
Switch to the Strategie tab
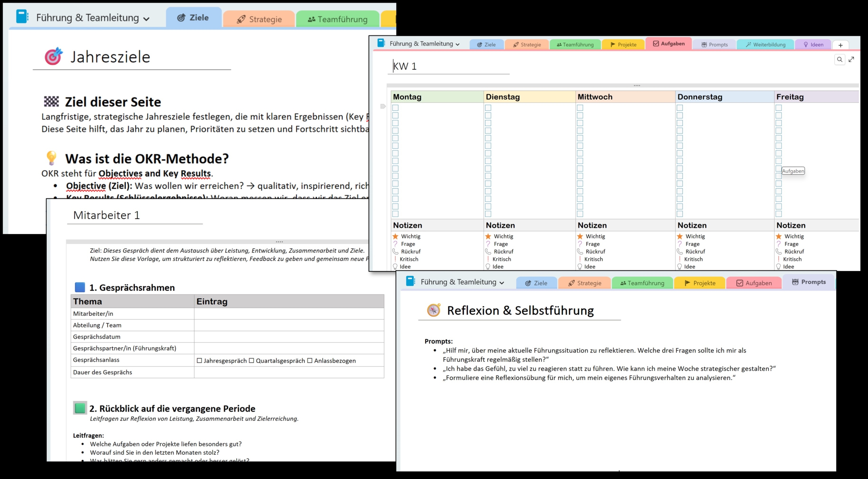[x=259, y=19]
